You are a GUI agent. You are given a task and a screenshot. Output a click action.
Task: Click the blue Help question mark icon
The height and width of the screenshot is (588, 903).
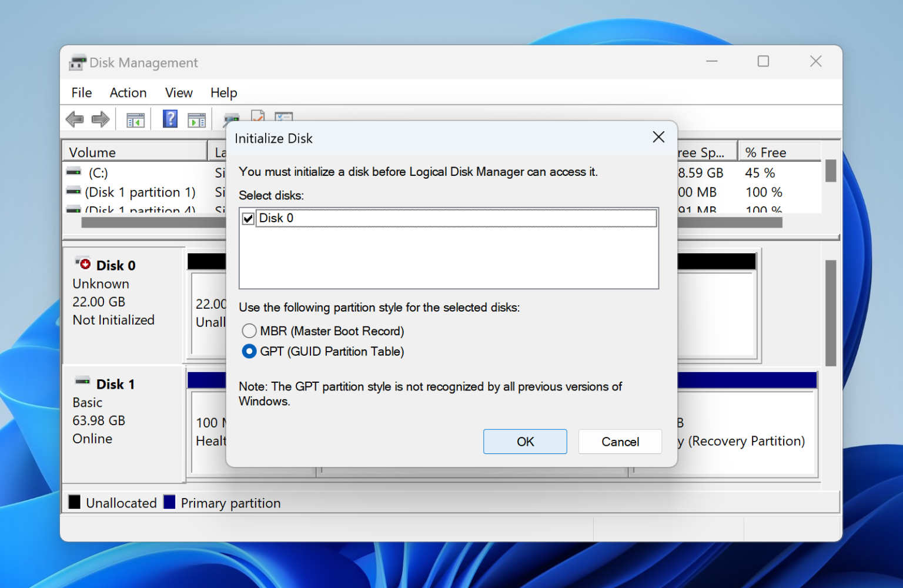[x=169, y=119]
